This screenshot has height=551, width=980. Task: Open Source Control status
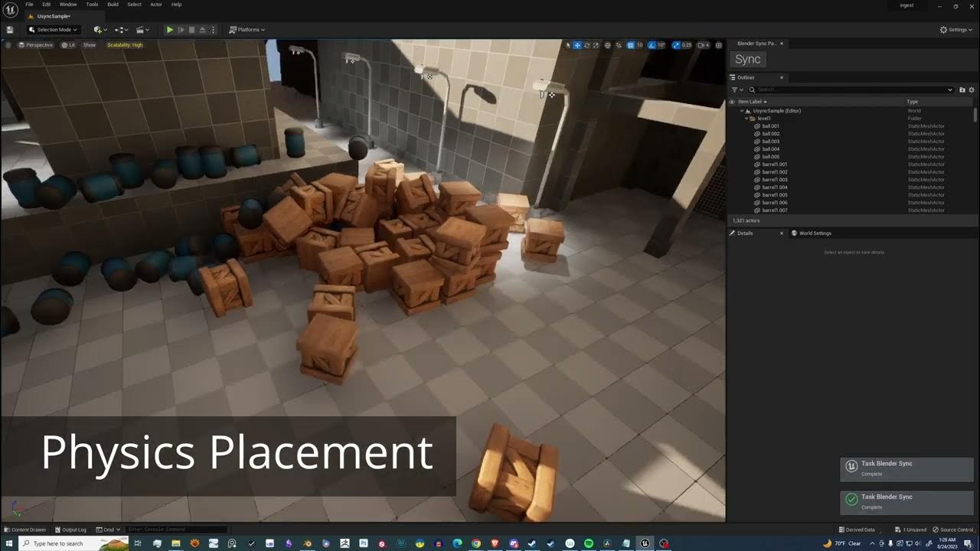click(953, 530)
